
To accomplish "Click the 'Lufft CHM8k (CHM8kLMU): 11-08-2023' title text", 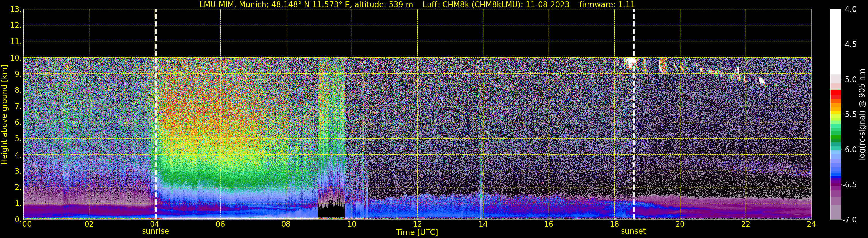I will 496,4.
